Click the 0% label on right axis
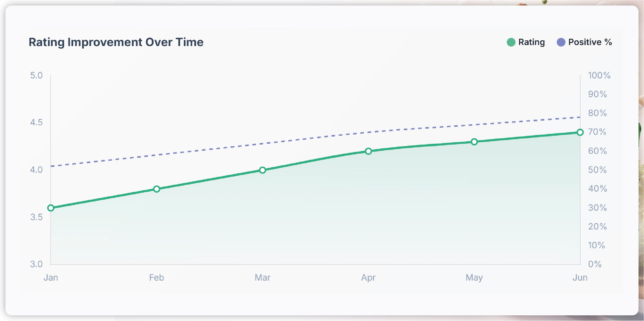644x321 pixels. (x=595, y=264)
